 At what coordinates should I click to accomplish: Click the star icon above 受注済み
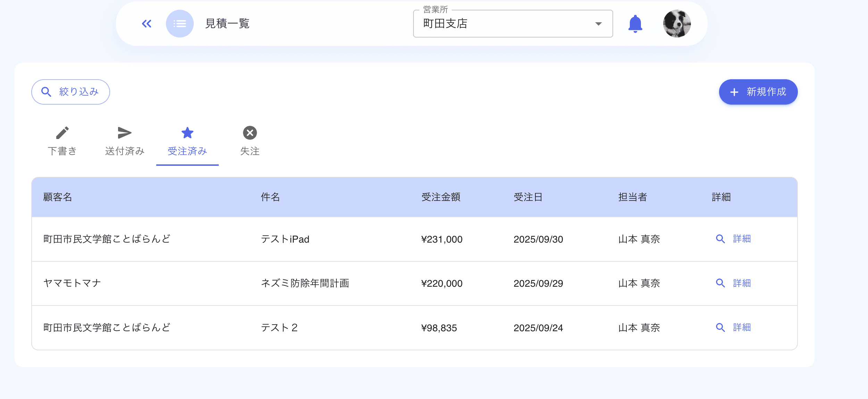coord(187,133)
